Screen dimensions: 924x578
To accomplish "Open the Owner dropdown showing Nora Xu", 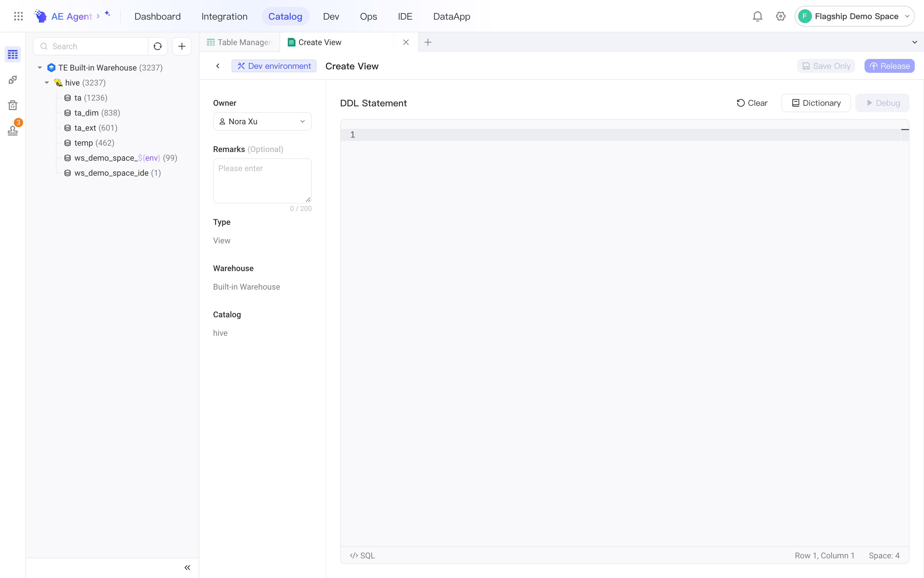I will [262, 121].
